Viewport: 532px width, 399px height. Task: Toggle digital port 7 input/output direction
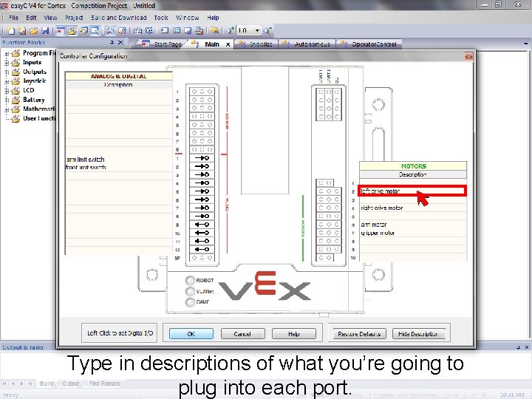[202, 208]
